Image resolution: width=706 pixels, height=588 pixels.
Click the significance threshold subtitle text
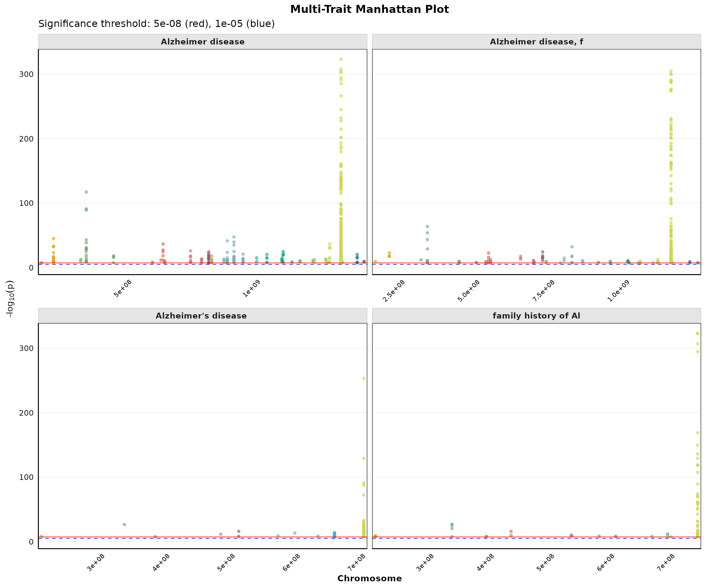pos(156,24)
